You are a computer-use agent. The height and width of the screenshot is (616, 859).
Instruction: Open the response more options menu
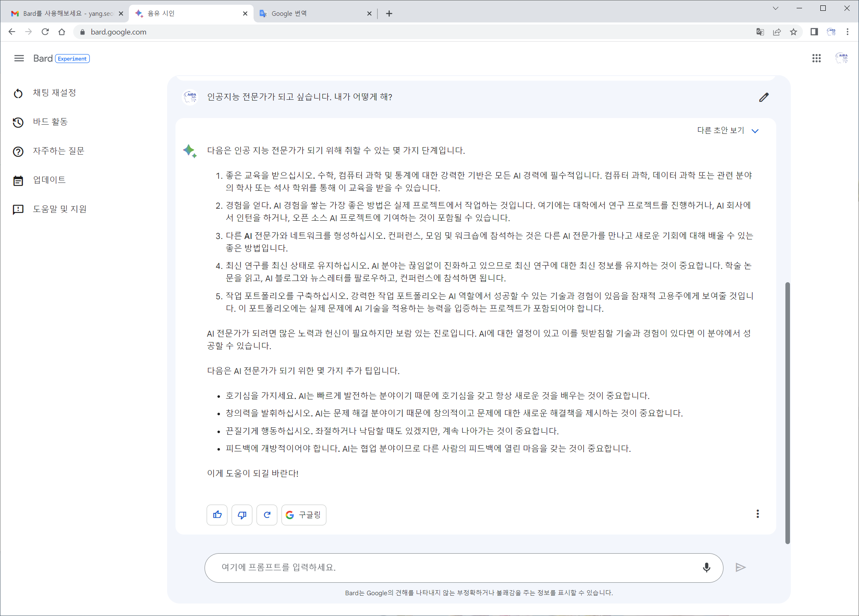click(x=758, y=514)
